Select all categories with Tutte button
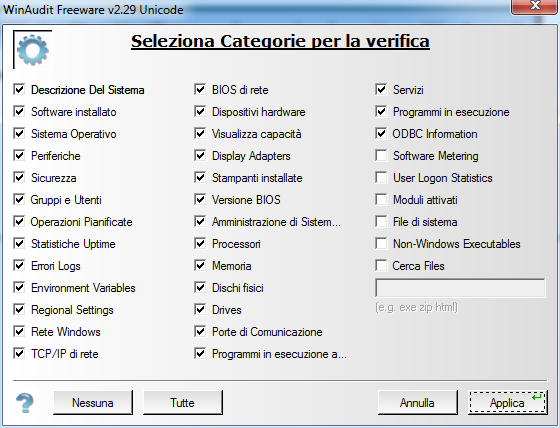The height and width of the screenshot is (428, 560). point(183,403)
